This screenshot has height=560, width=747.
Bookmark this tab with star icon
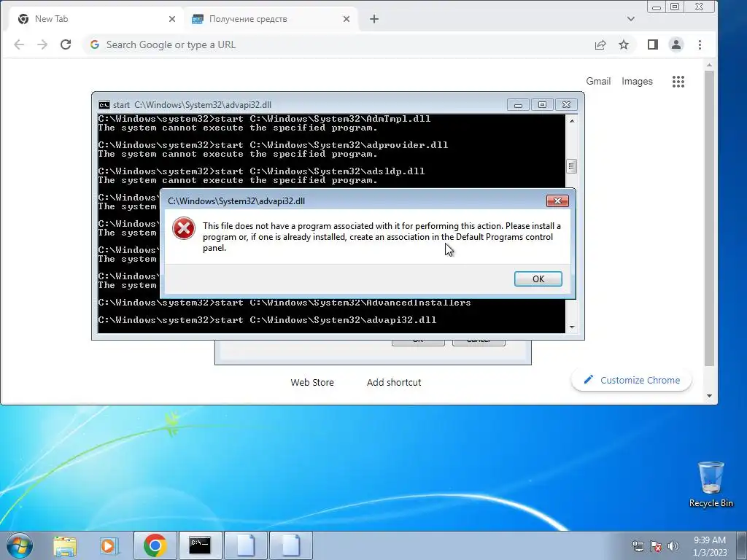624,44
